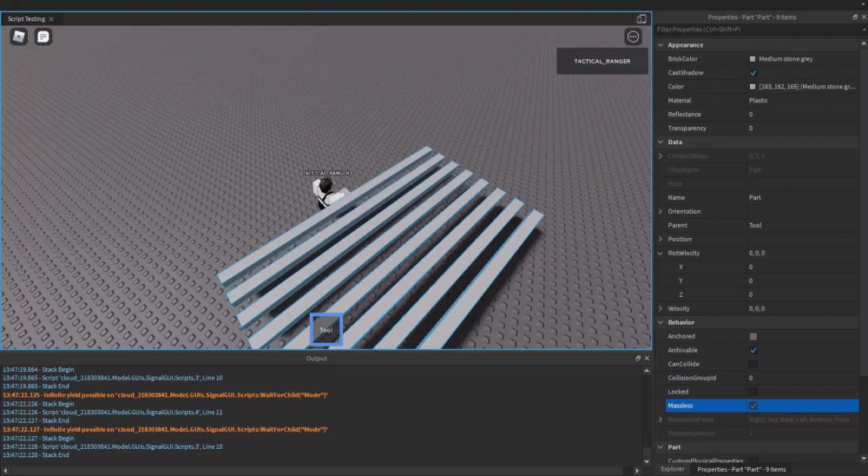
Task: Expand the Velocity property
Action: [x=661, y=308]
